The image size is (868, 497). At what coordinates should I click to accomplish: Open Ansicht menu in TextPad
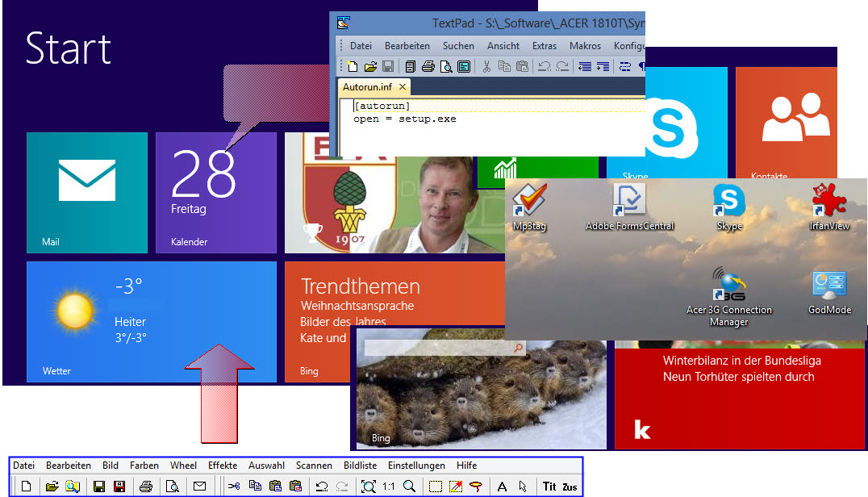coord(503,46)
